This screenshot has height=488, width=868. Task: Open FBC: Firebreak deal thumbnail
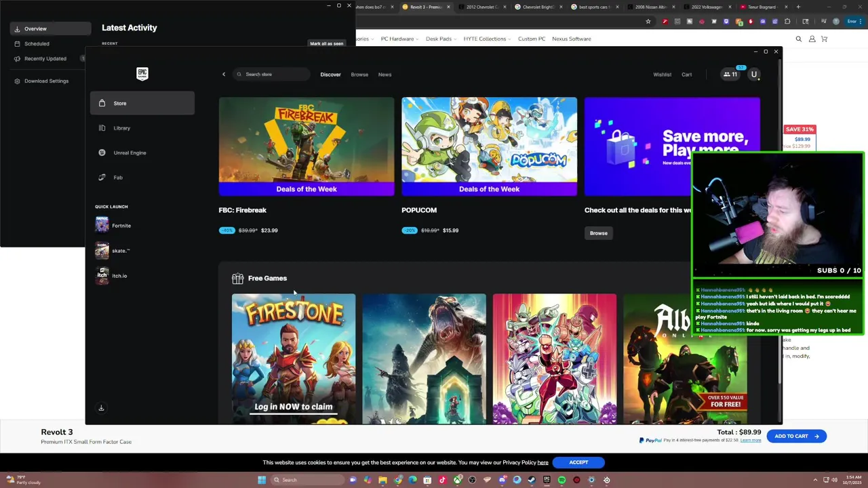(307, 146)
